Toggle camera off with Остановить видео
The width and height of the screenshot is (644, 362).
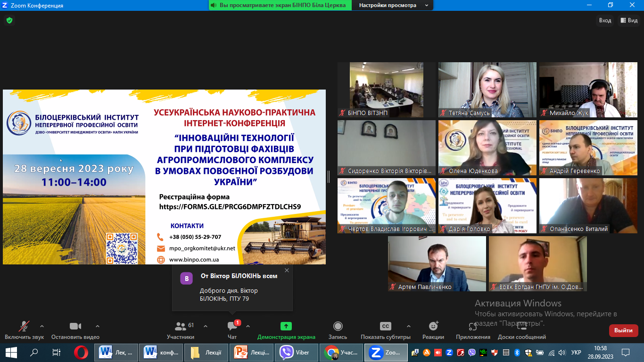click(x=75, y=326)
